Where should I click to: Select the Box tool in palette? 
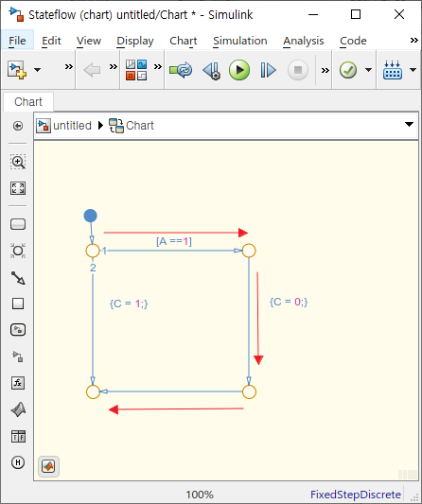click(18, 304)
